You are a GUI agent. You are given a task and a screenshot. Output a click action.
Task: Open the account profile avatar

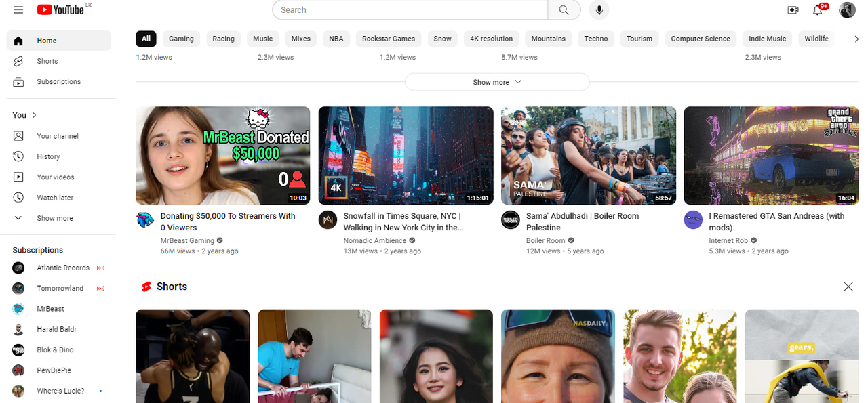pos(847,10)
